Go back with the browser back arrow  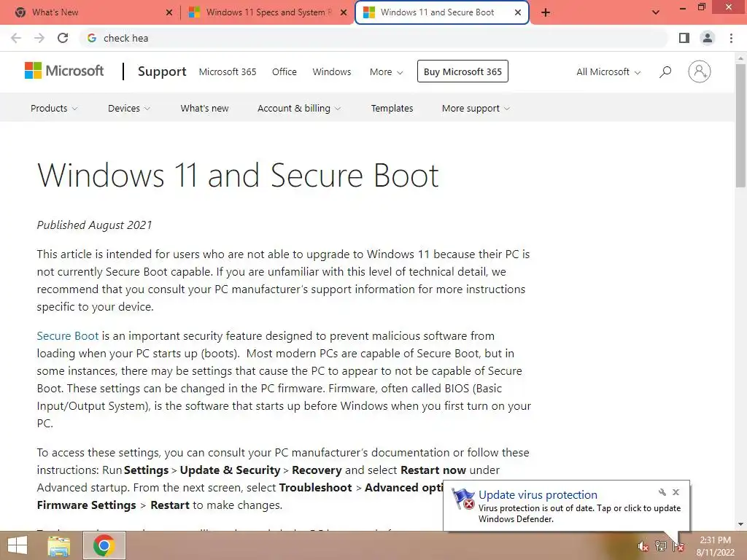[16, 38]
